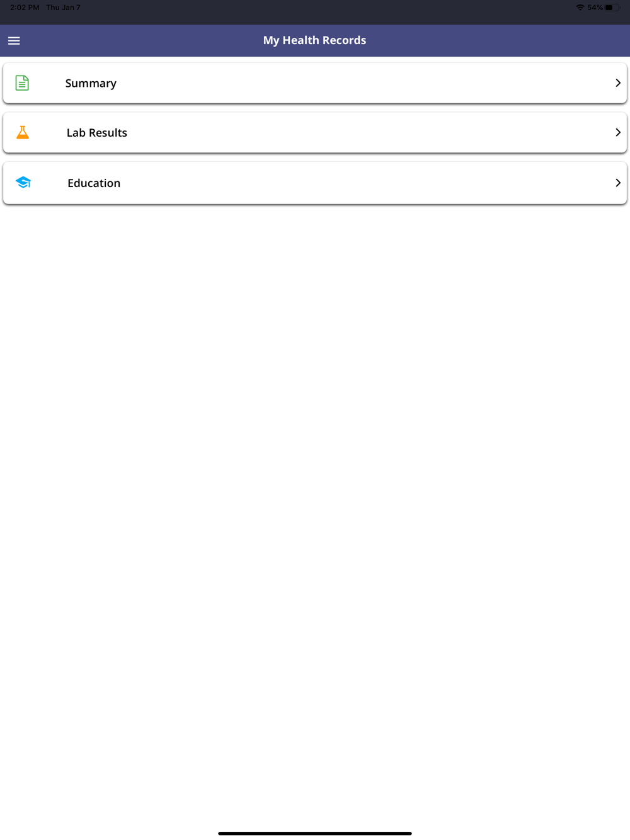
Task: Tap the My Health Records title
Action: (x=314, y=40)
